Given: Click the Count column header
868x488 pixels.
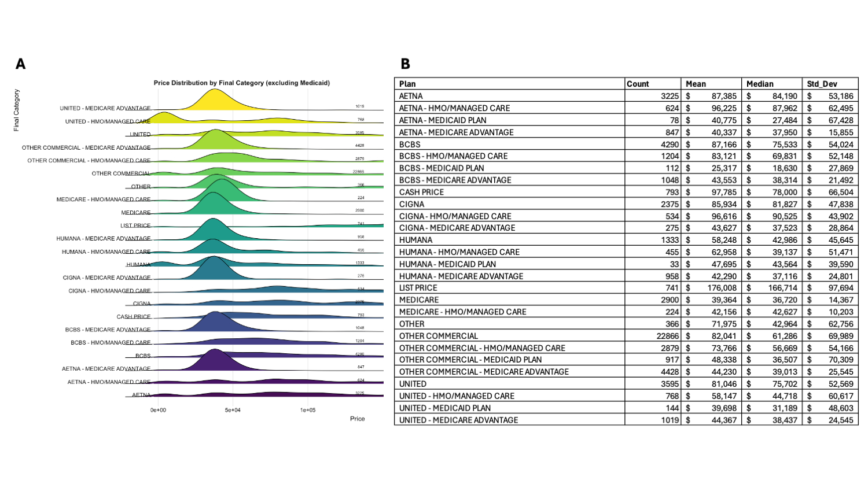Looking at the screenshot, I should pyautogui.click(x=638, y=84).
